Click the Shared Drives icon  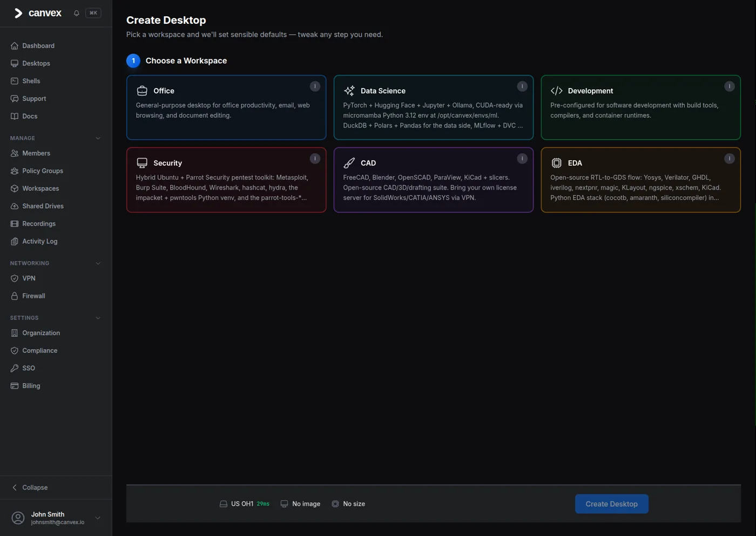(x=15, y=206)
